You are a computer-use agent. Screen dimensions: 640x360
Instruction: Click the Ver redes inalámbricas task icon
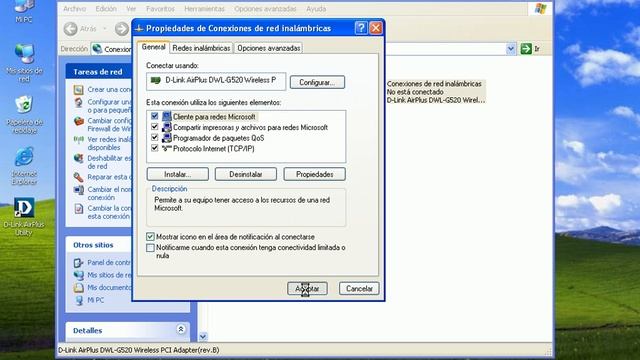[x=79, y=140]
